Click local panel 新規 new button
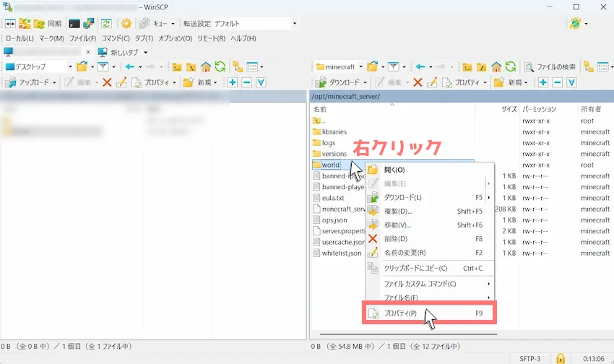 197,82
